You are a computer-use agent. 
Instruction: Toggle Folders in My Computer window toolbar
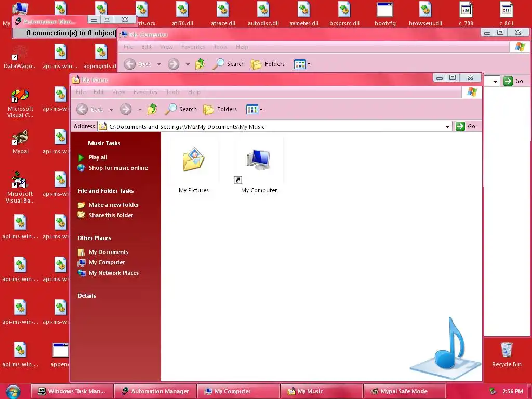pos(268,64)
